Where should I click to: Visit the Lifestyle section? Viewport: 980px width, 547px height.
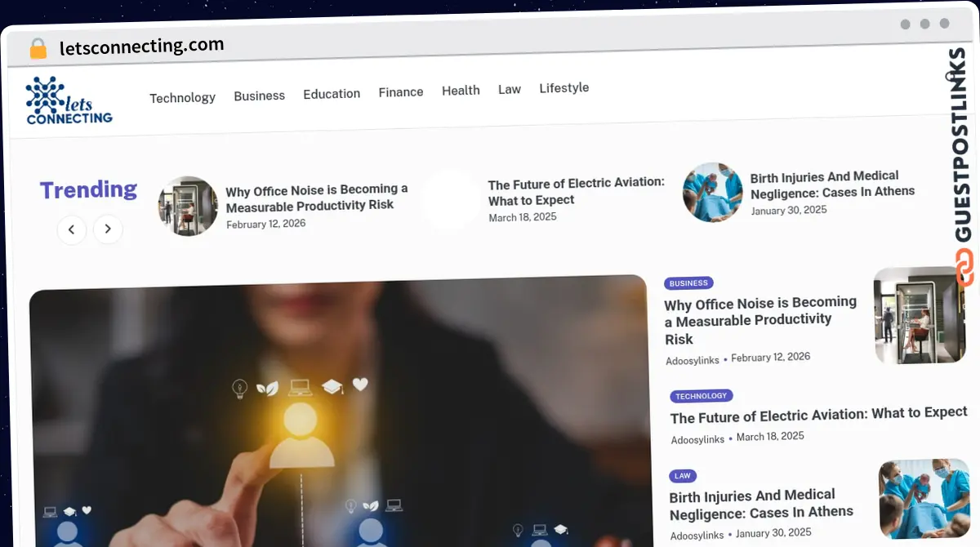(563, 87)
